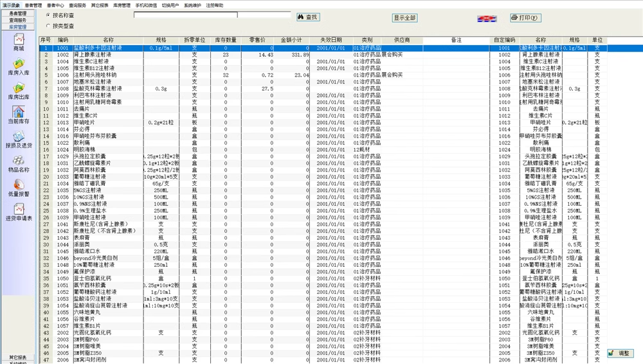Open 系统维护 menu
Image resolution: width=643 pixels, height=364 pixels.
click(192, 5)
